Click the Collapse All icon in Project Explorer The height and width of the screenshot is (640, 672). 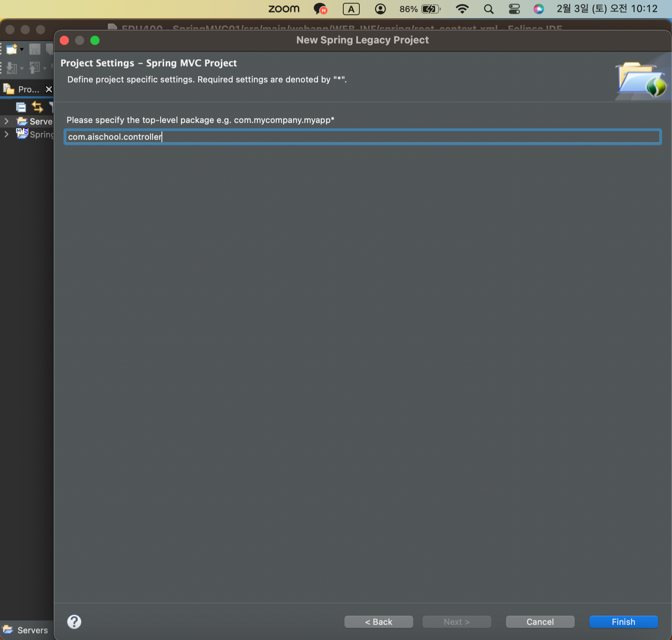pyautogui.click(x=21, y=107)
